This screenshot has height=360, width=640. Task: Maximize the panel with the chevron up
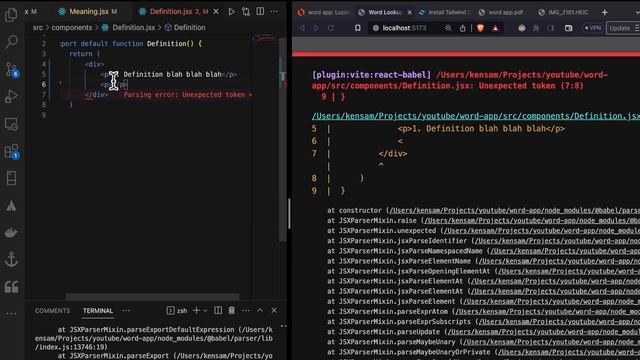[x=260, y=311]
